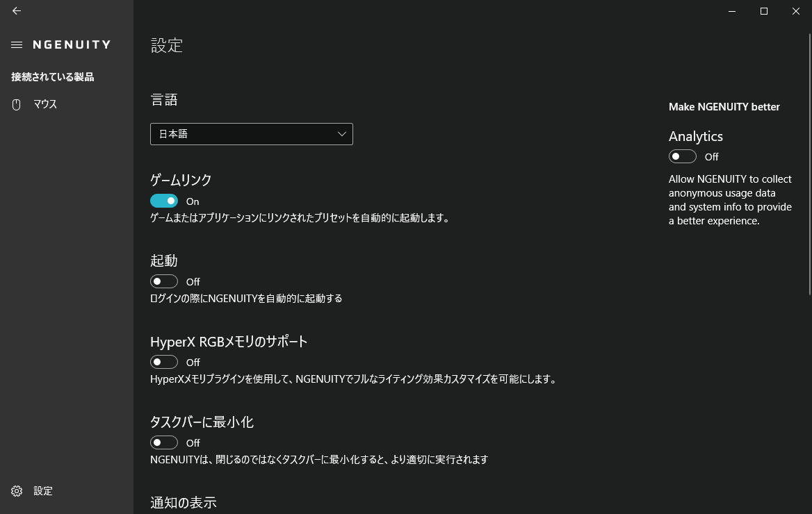Click the HyperXメモリプラグイン description text

coord(354,379)
